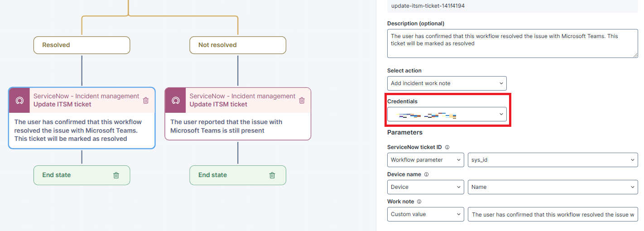The width and height of the screenshot is (644, 231).
Task: Expand the Name attribute dropdown
Action: 553,187
